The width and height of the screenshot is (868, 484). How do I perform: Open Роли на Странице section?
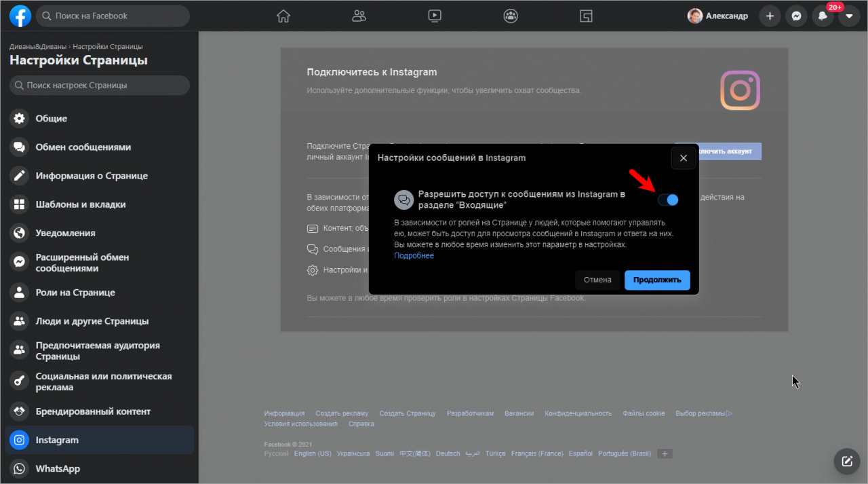pyautogui.click(x=99, y=293)
